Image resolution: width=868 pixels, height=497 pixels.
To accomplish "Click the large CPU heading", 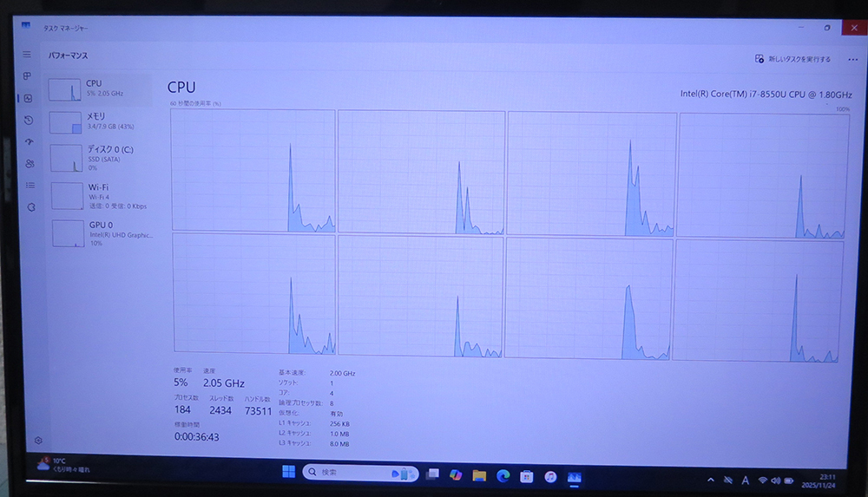I will click(x=181, y=88).
